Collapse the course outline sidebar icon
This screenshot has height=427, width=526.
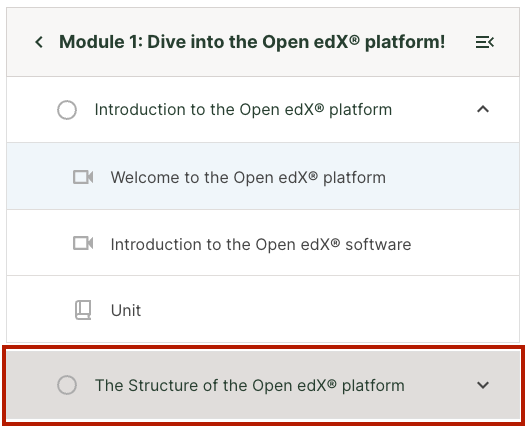click(484, 42)
